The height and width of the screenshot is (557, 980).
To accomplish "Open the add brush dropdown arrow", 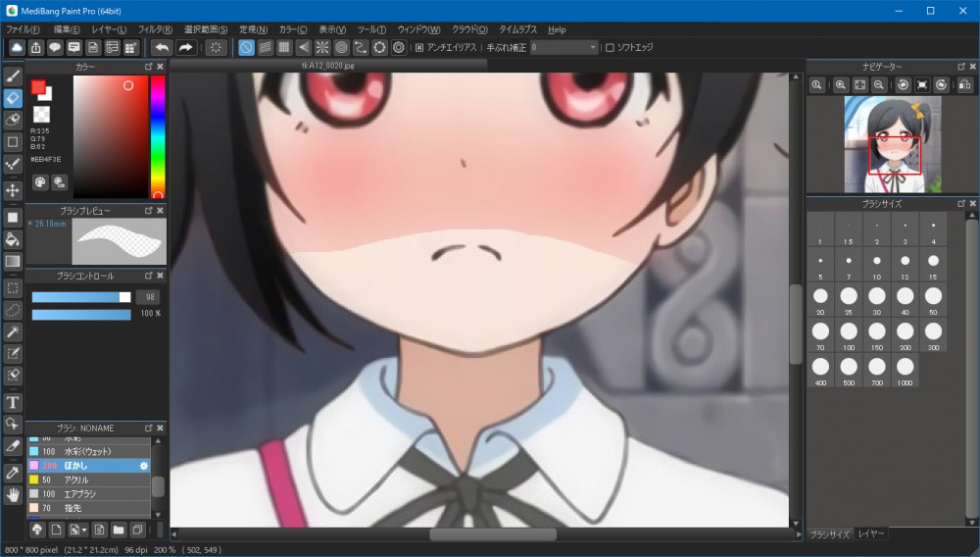I will 84,531.
